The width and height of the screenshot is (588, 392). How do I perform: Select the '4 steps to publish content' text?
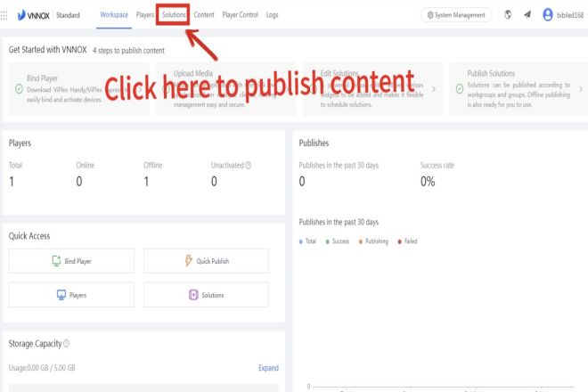pyautogui.click(x=128, y=51)
